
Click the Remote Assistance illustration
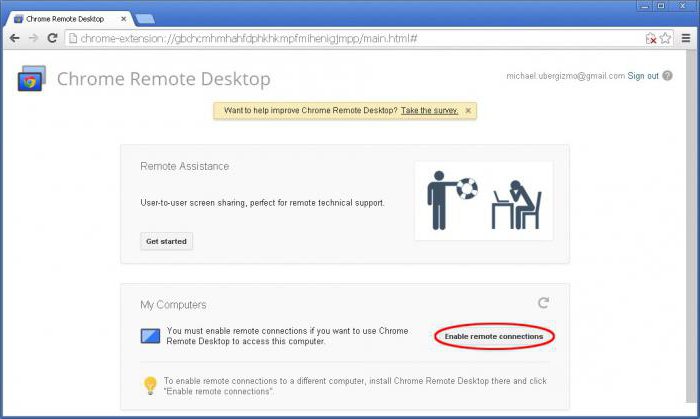pyautogui.click(x=484, y=201)
